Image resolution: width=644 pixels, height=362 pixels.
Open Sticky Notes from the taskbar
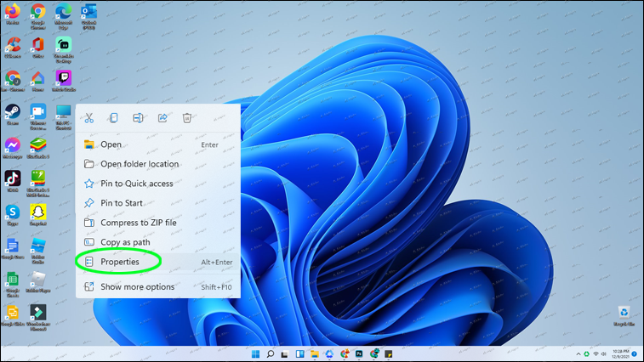click(389, 354)
